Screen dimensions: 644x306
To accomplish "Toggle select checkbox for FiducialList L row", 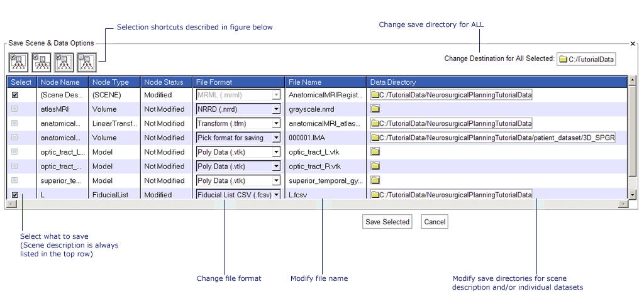I will point(15,195).
